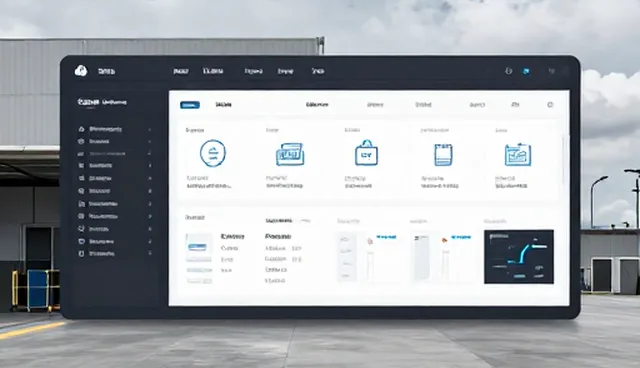
Task: Select the first sidebar menu entry
Action: [100, 129]
